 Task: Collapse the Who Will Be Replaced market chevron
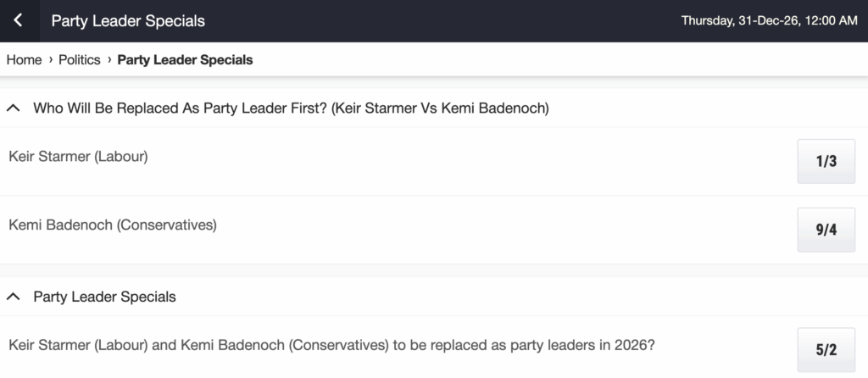click(x=14, y=108)
